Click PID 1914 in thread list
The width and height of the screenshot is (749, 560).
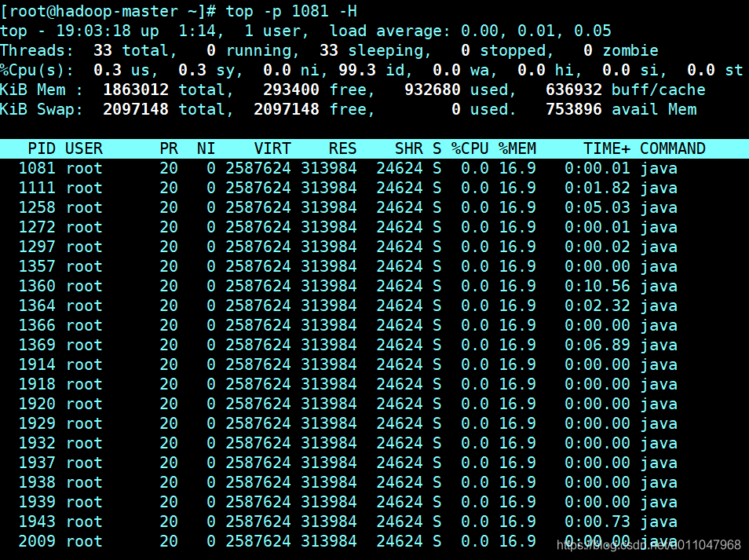[x=37, y=364]
